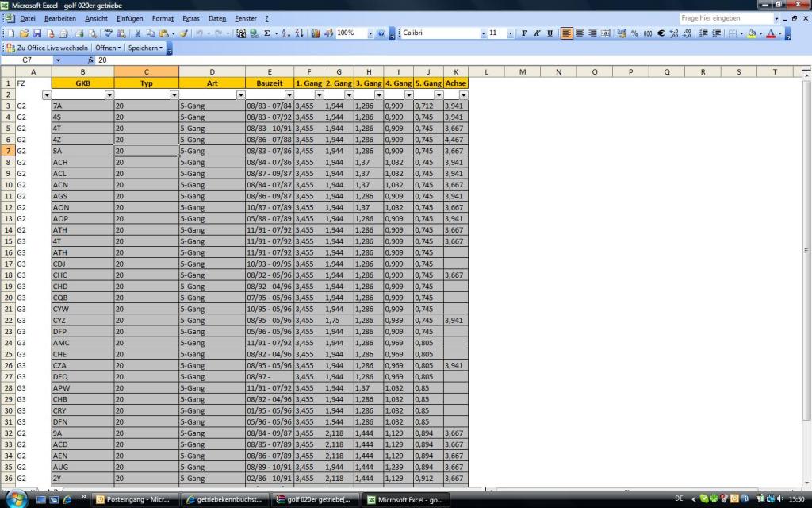This screenshot has height=508, width=812.
Task: Toggle bold formatting (F button)
Action: coord(523,33)
